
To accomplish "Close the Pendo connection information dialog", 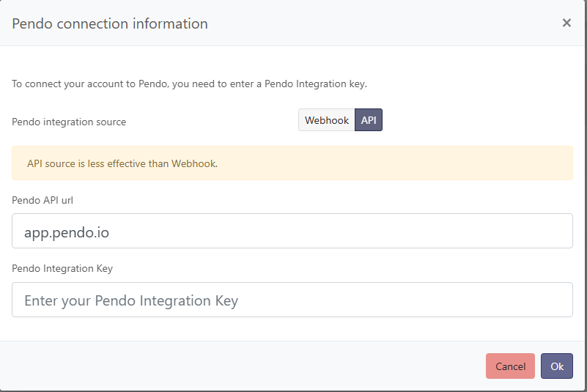I will (x=566, y=23).
